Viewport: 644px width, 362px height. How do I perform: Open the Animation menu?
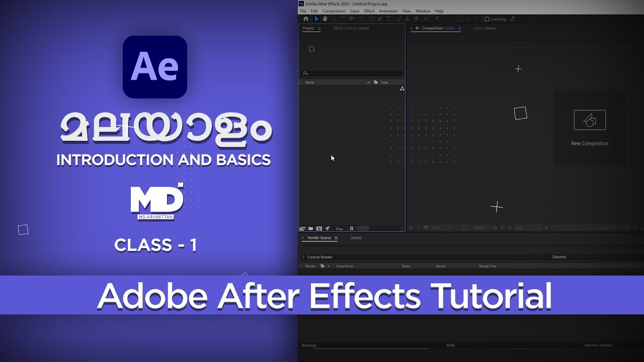388,11
